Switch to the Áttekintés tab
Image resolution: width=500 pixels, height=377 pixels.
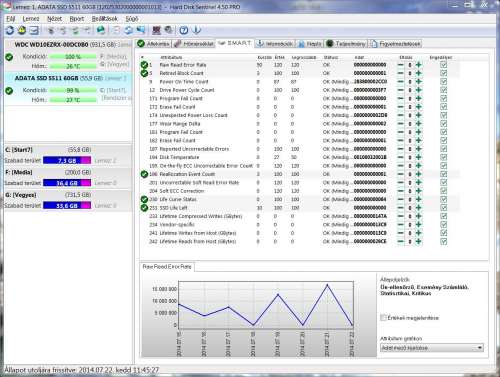(x=154, y=44)
